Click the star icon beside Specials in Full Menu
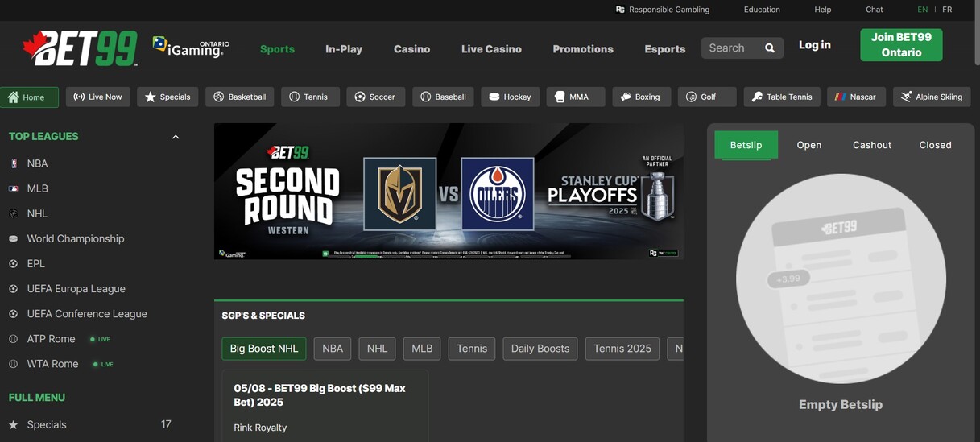980x442 pixels. tap(13, 424)
